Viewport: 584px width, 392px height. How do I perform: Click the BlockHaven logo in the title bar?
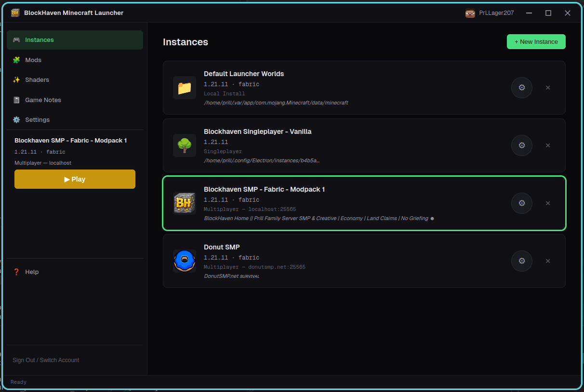click(15, 13)
